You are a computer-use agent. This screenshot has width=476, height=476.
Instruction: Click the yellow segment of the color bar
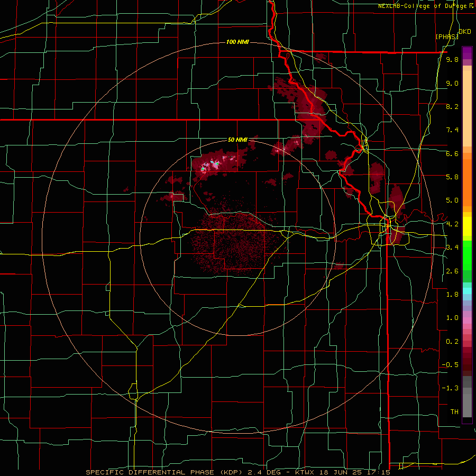point(467,226)
